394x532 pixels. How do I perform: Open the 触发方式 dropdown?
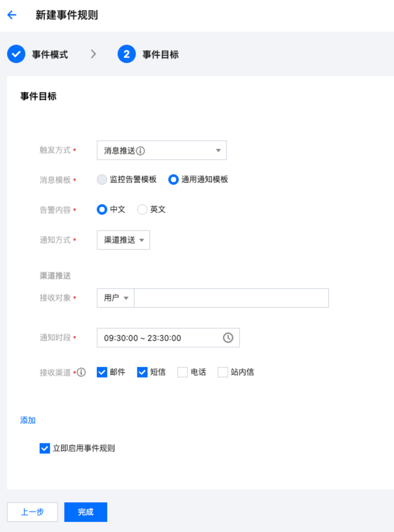pos(162,150)
